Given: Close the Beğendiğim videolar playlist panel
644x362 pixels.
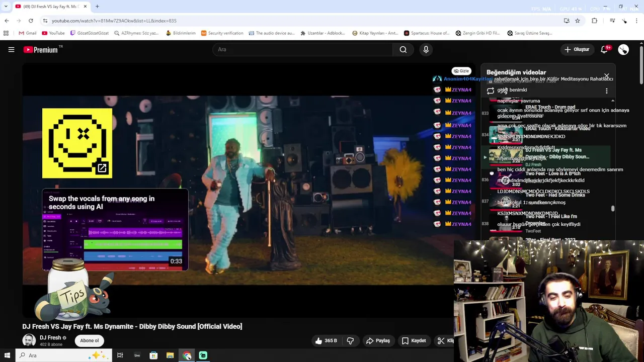Looking at the screenshot, I should [x=606, y=76].
